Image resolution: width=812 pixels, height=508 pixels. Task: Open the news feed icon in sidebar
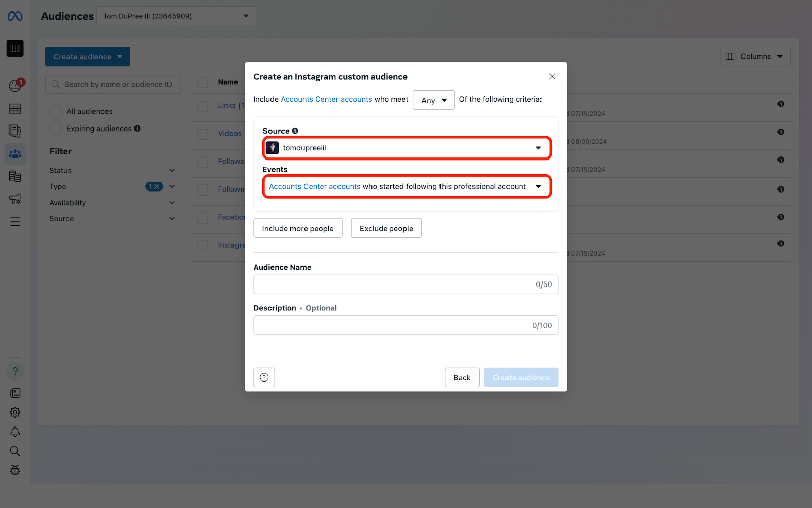click(x=15, y=393)
